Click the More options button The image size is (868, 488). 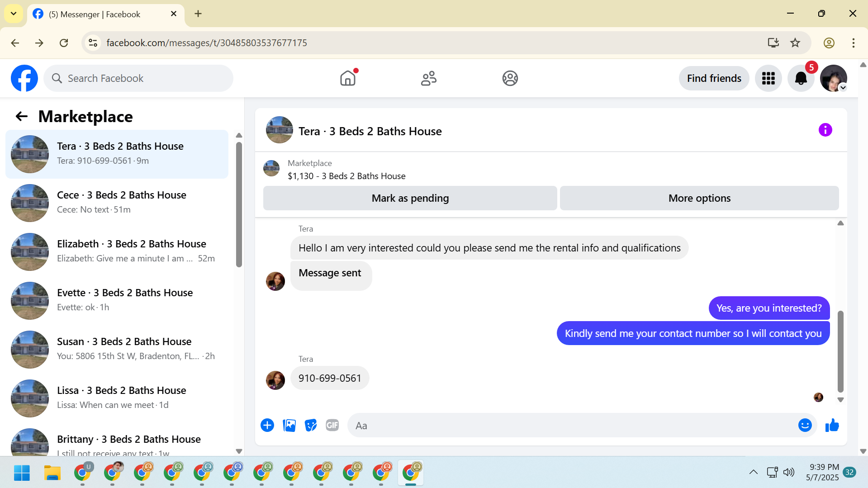point(699,198)
